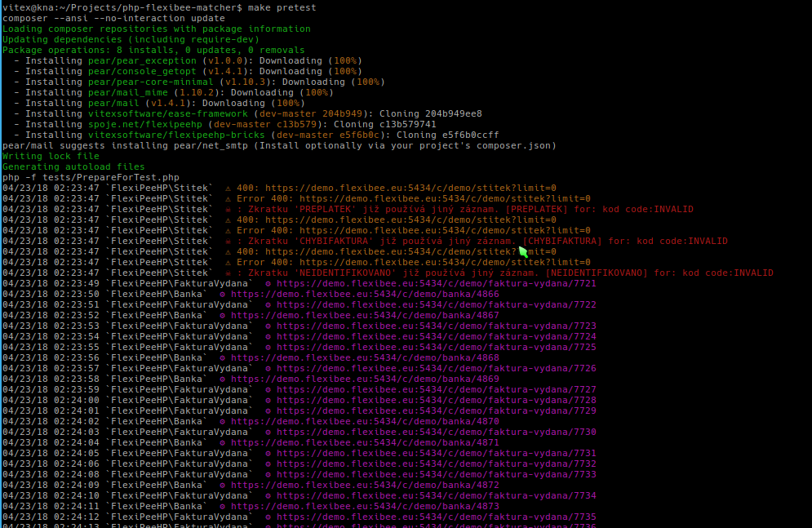
Task: Click 'Cloning e5f6b0ccff' text
Action: 448,135
